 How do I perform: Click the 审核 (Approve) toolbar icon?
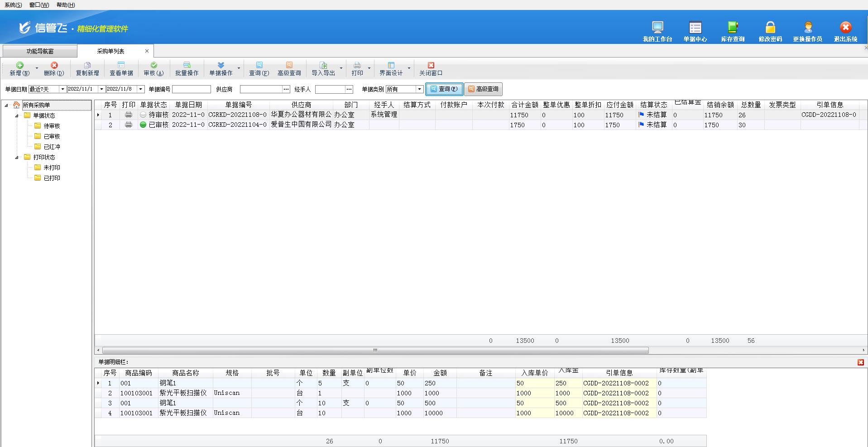tap(153, 66)
